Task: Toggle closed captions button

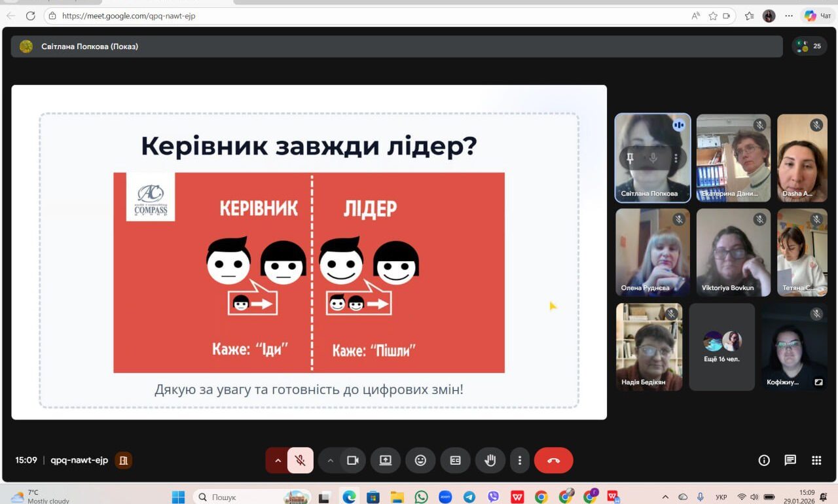Action: [455, 460]
